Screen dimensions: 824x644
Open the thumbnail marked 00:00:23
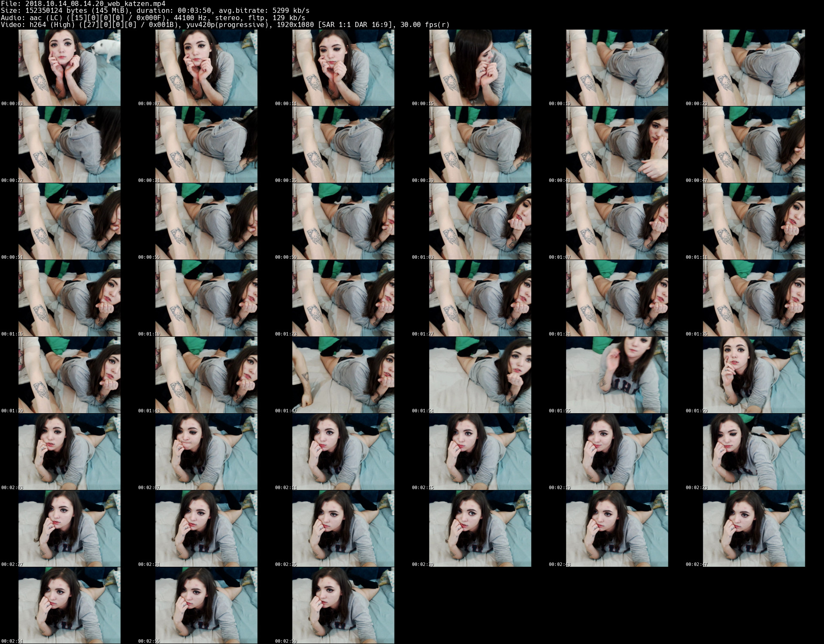pyautogui.click(x=754, y=68)
